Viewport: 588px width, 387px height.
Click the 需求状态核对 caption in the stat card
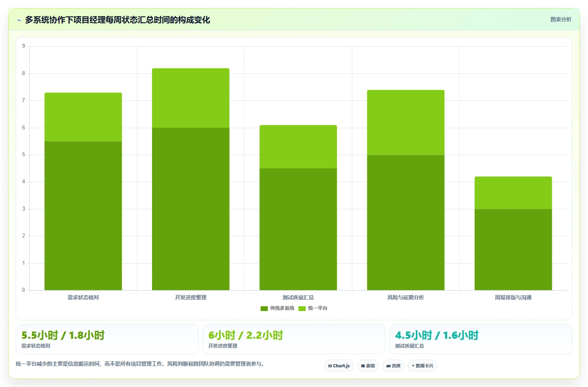coord(36,346)
